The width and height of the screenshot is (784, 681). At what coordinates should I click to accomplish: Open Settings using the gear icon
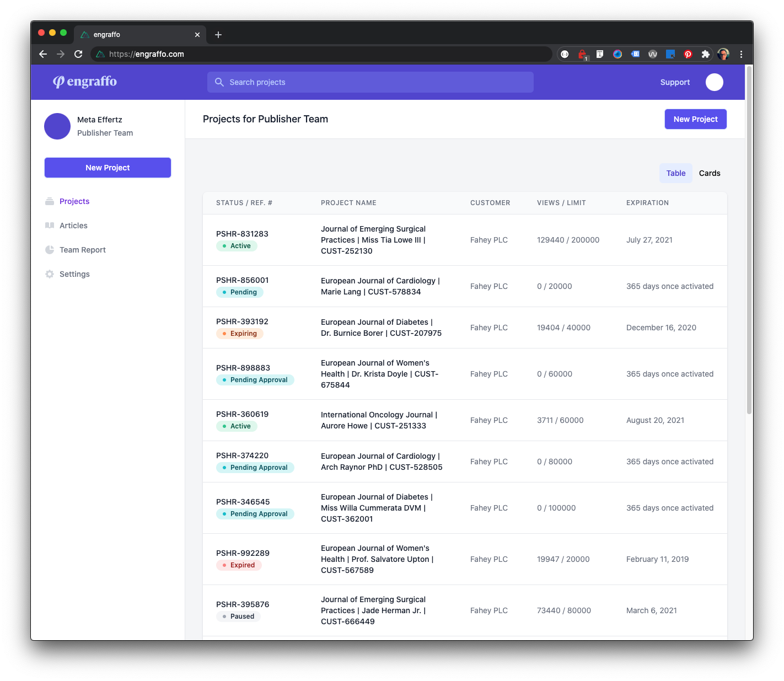(49, 274)
